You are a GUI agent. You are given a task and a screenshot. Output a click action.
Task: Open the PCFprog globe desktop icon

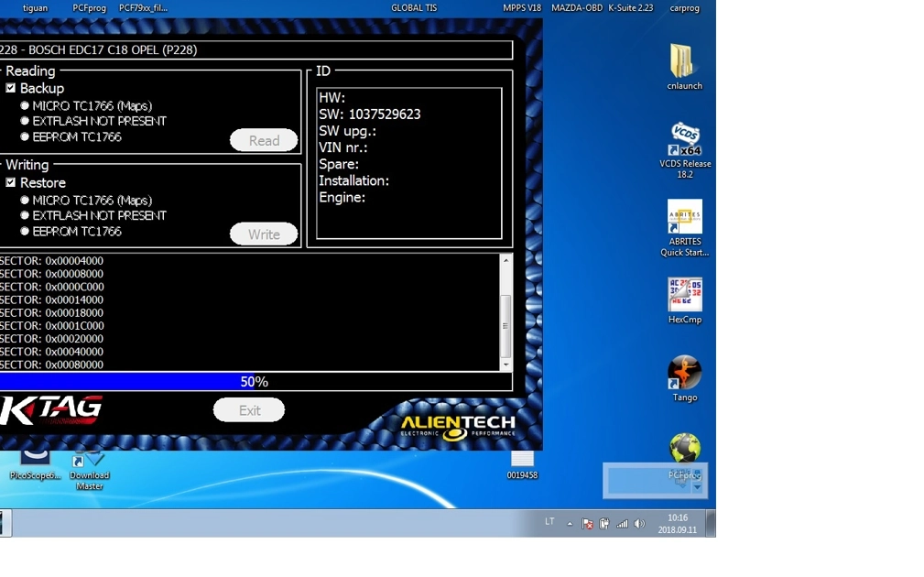[x=684, y=449]
